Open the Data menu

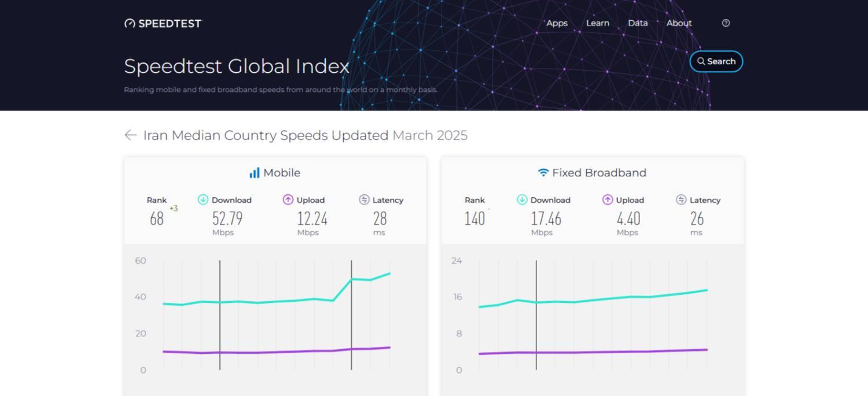click(638, 23)
